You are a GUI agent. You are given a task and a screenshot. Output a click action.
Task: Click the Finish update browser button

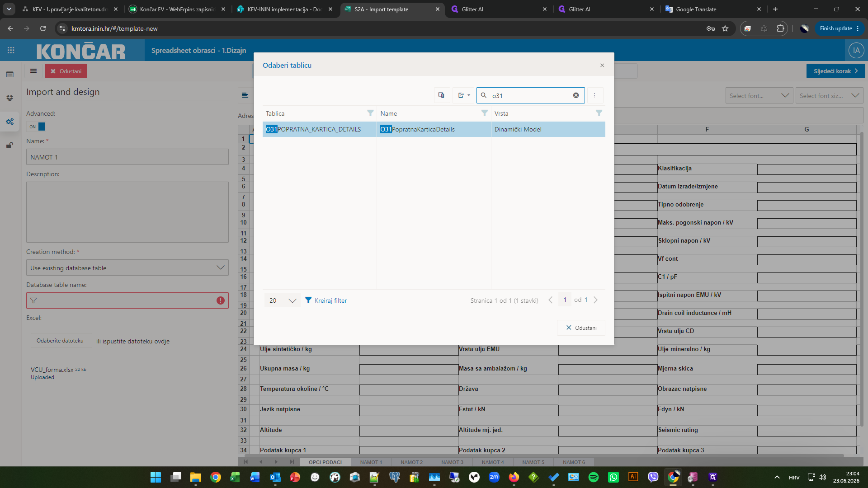coord(839,28)
